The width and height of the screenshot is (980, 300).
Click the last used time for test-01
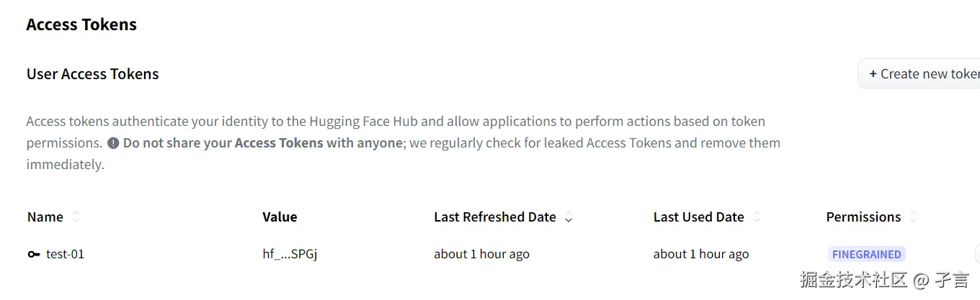[700, 254]
